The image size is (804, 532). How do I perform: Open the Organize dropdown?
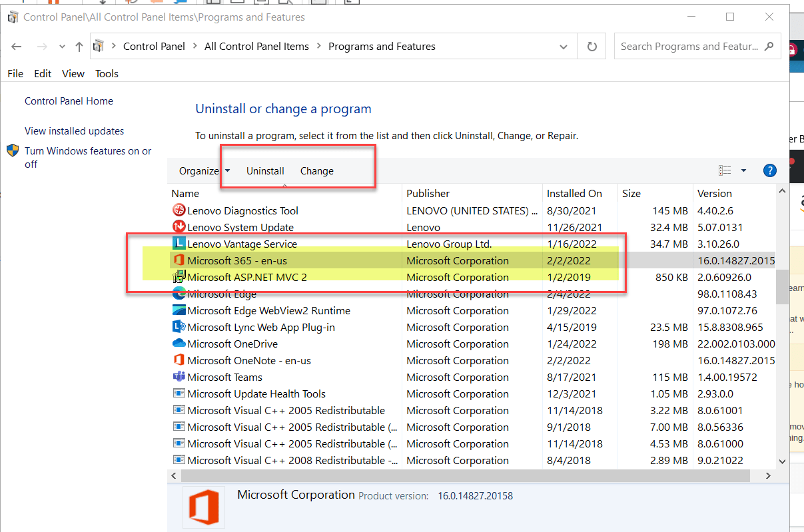click(204, 171)
